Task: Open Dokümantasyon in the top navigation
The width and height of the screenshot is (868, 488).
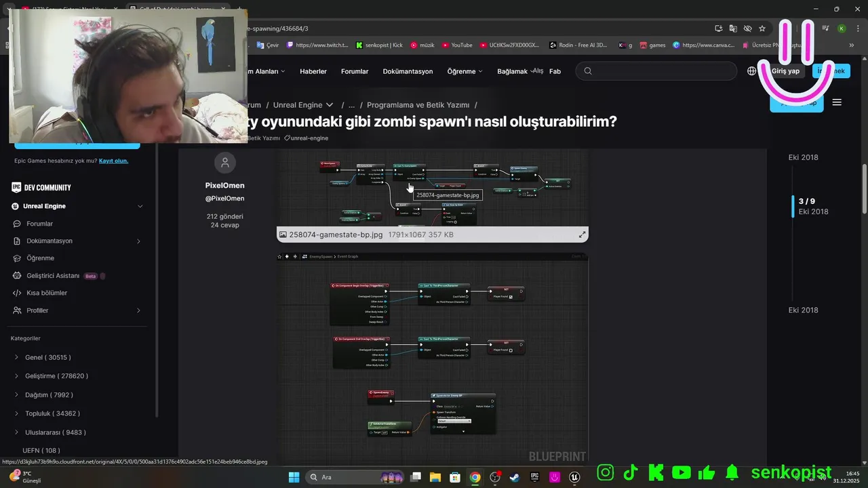Action: [408, 71]
